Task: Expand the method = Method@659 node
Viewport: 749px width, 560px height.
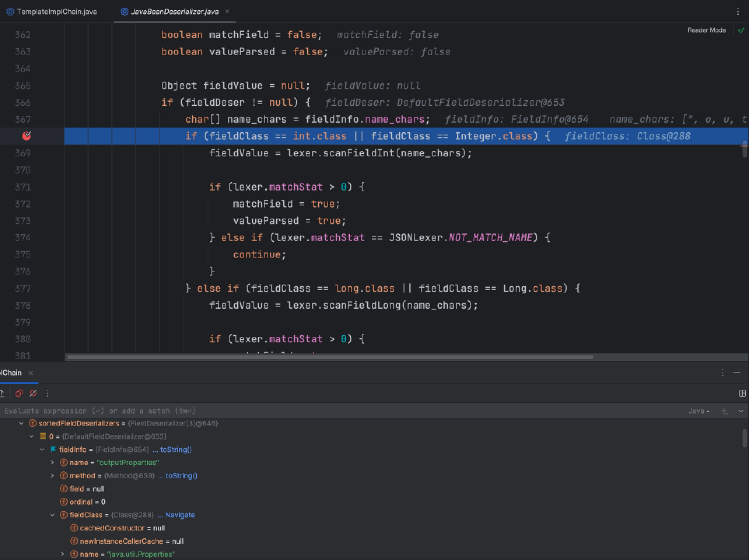Action: [x=52, y=476]
